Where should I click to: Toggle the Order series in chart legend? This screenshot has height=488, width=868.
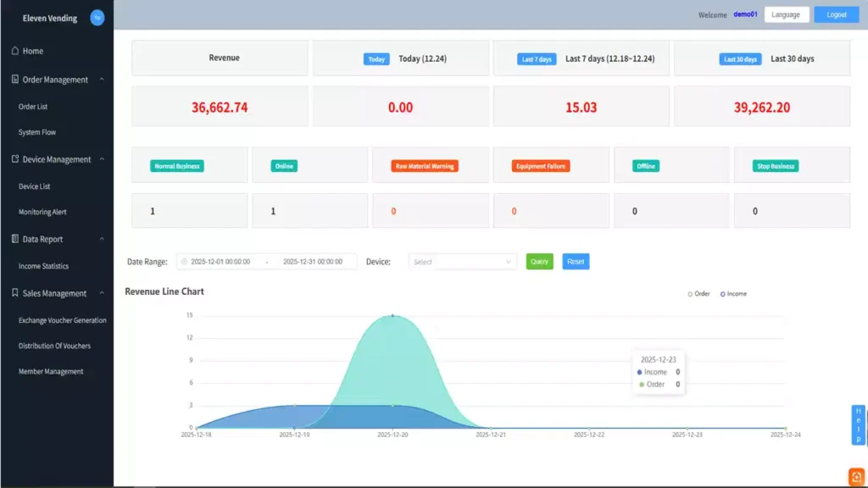pyautogui.click(x=698, y=294)
